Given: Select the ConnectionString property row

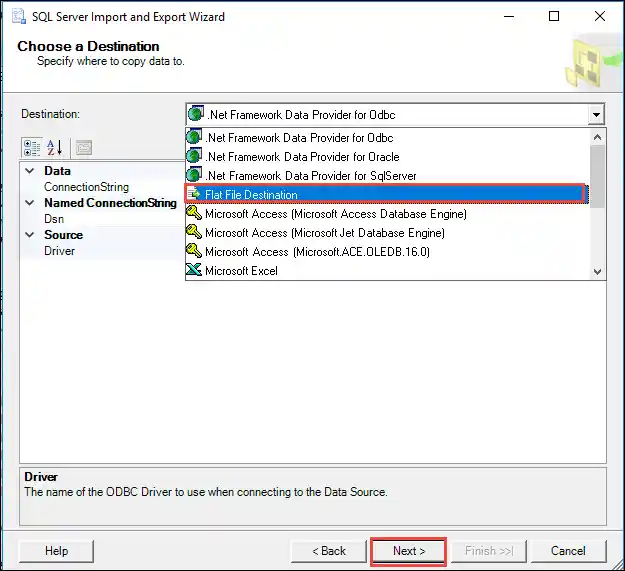Looking at the screenshot, I should [102, 187].
